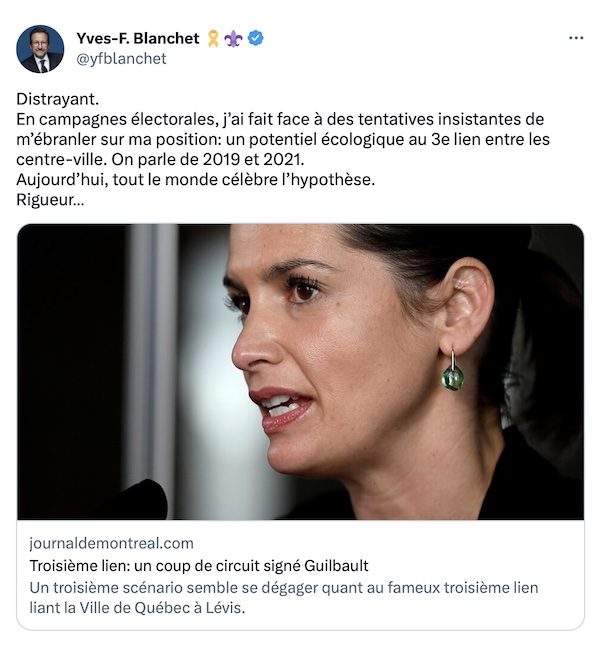Screen dimensions: 600x651
Task: Open headline 'Troisième lien: un coup de circuit'
Action: 199,565
